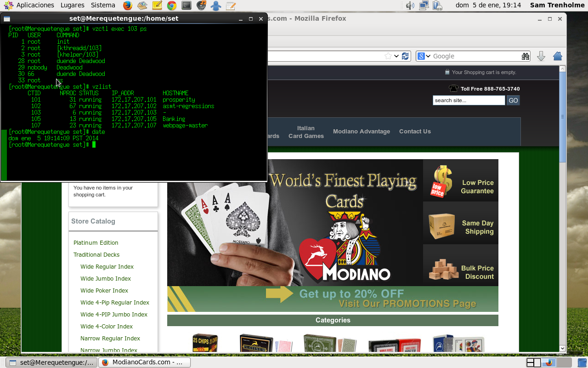Launch Firefox from the top panel
This screenshot has height=368, width=588.
pos(128,6)
